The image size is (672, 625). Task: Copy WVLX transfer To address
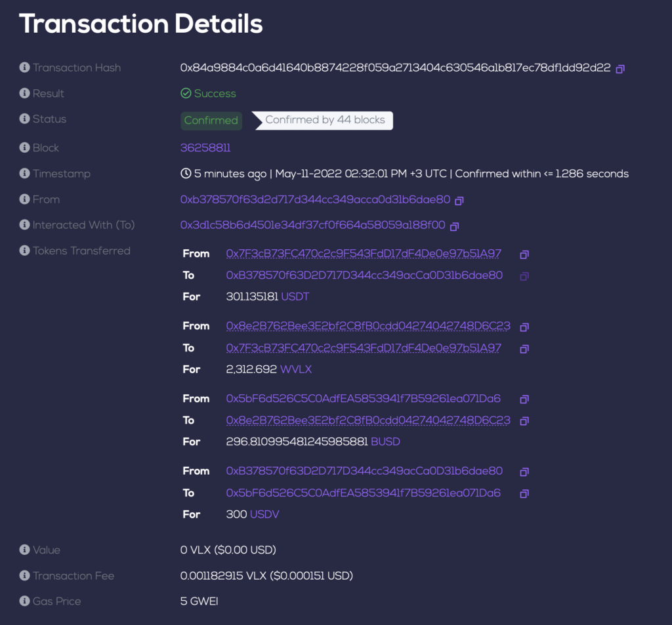[524, 348]
